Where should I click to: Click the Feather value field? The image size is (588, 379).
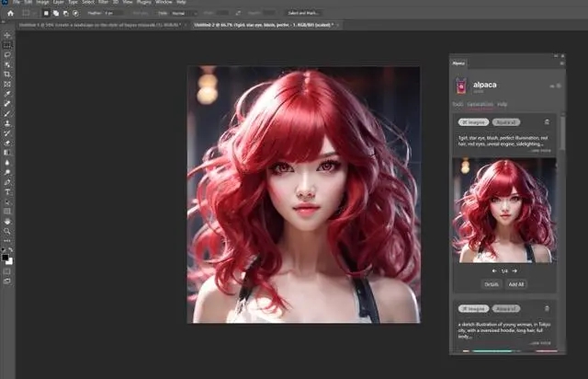[x=114, y=13]
